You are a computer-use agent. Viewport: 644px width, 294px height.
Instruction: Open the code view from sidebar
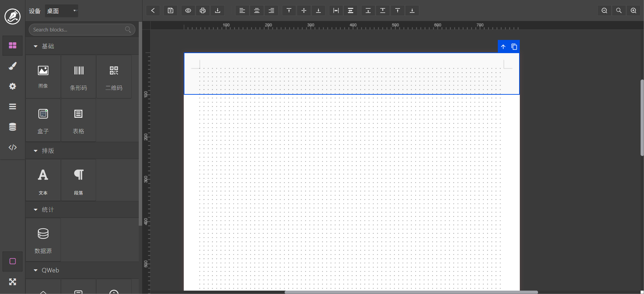(13, 147)
